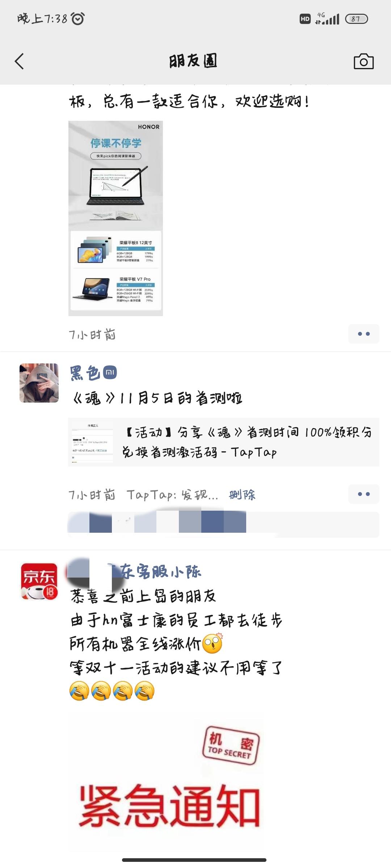Tap the Mi badge next to 黑色
The width and height of the screenshot is (391, 868).
click(x=110, y=373)
